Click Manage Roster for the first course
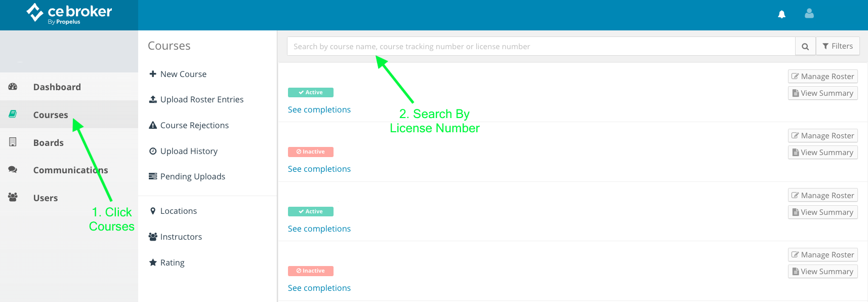The image size is (868, 302). coord(822,77)
